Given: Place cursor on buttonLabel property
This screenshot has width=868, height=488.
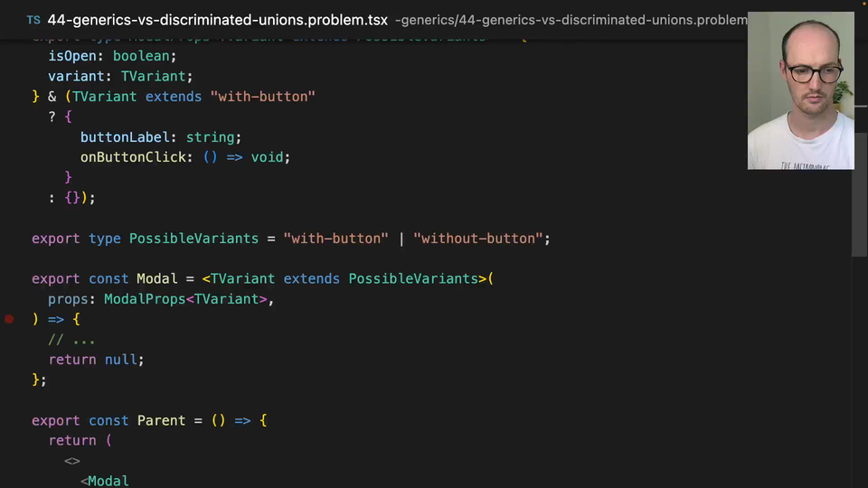Looking at the screenshot, I should pyautogui.click(x=126, y=137).
